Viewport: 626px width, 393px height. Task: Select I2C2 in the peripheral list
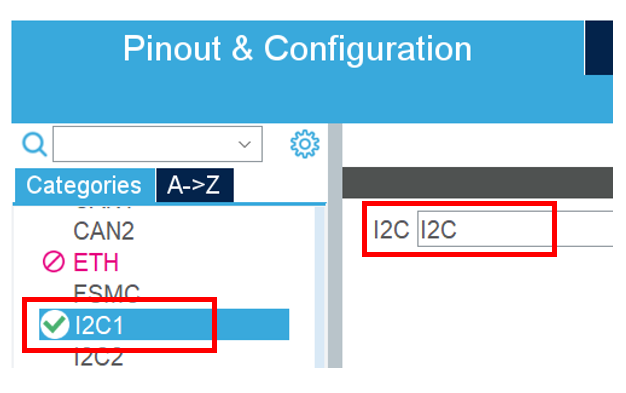tap(99, 357)
